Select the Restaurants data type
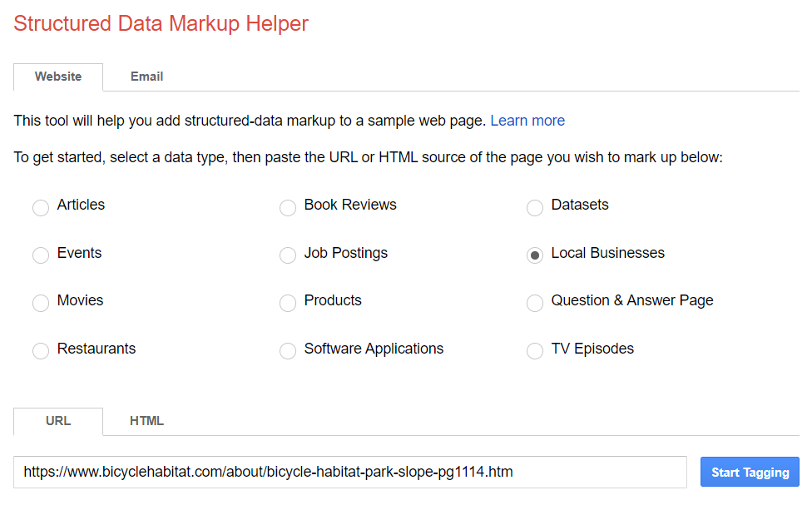Screen dimensions: 812x505 click(x=41, y=350)
